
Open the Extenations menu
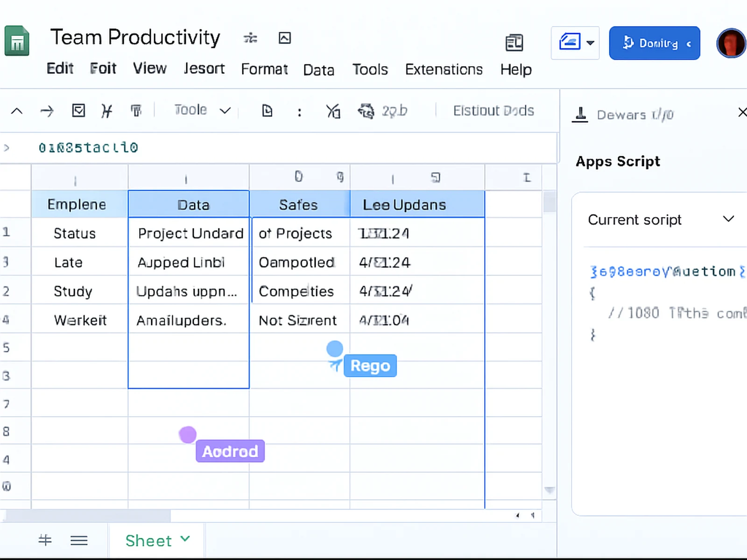[444, 69]
